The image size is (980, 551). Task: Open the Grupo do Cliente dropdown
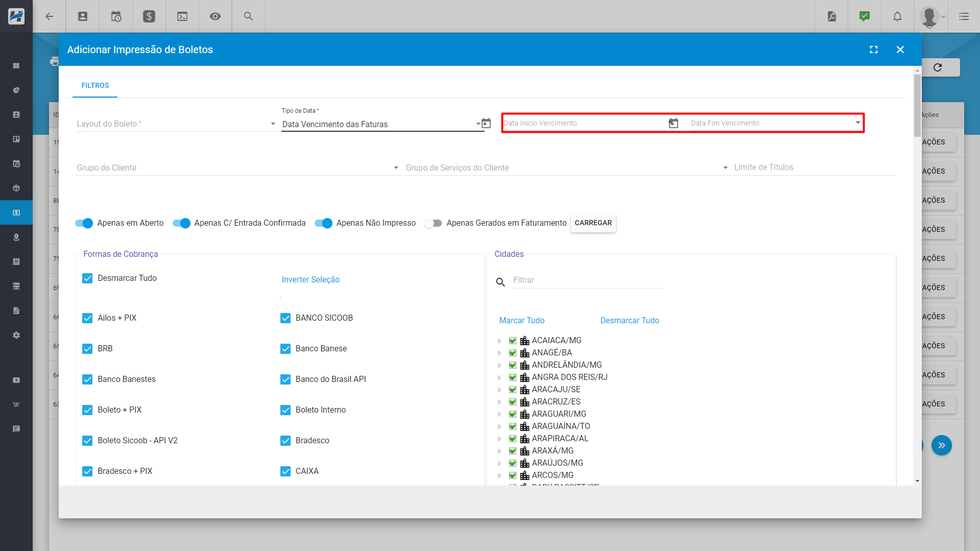pos(238,167)
